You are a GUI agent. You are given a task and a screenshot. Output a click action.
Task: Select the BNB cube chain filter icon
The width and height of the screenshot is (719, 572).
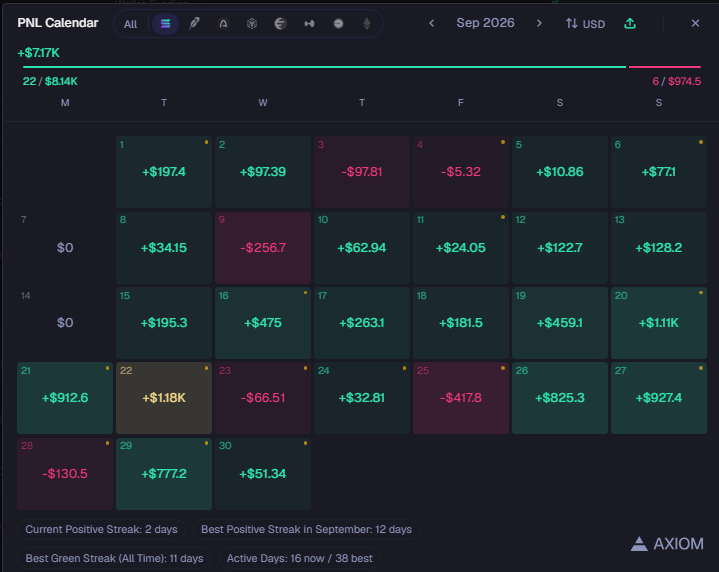[x=252, y=23]
